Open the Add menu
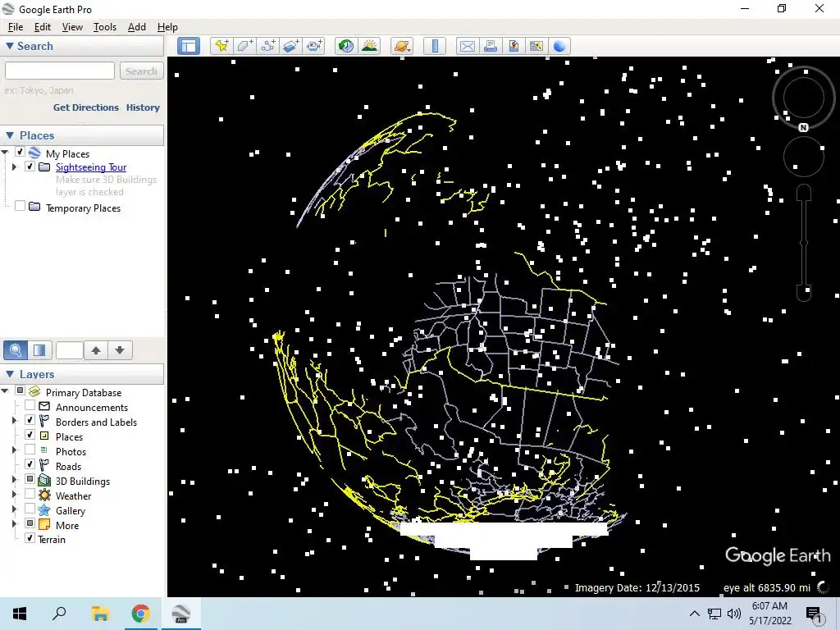 pyautogui.click(x=137, y=27)
